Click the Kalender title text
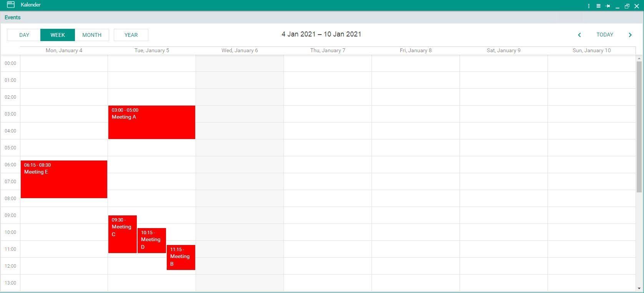 (x=31, y=5)
